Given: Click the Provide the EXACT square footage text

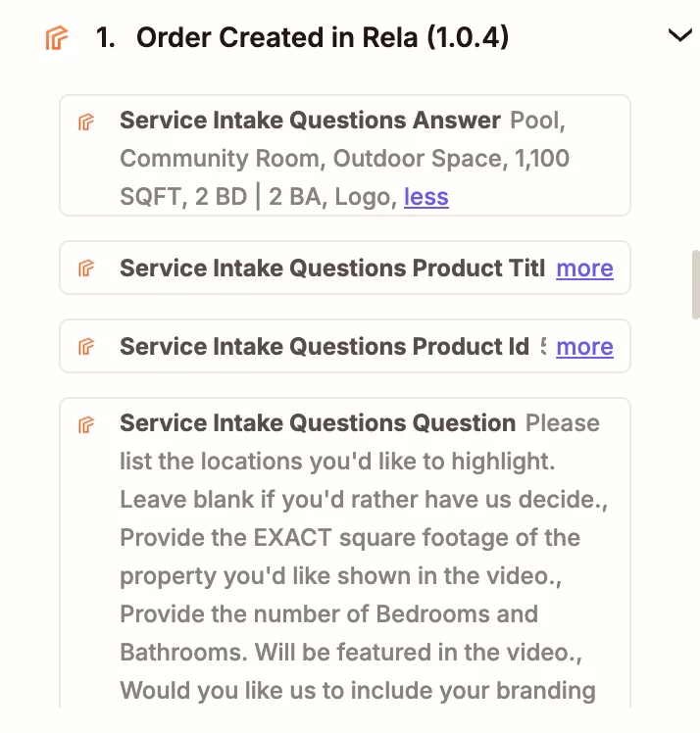Looking at the screenshot, I should pos(350,538).
